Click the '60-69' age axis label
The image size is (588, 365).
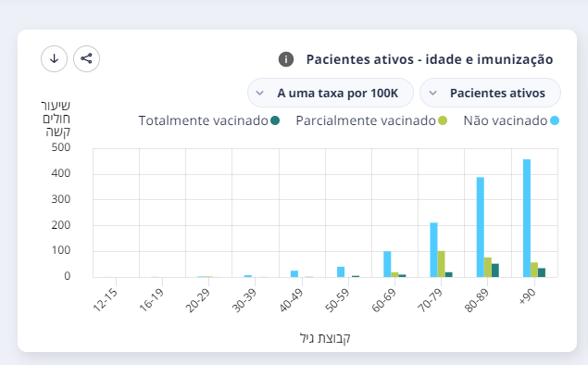pos(384,301)
